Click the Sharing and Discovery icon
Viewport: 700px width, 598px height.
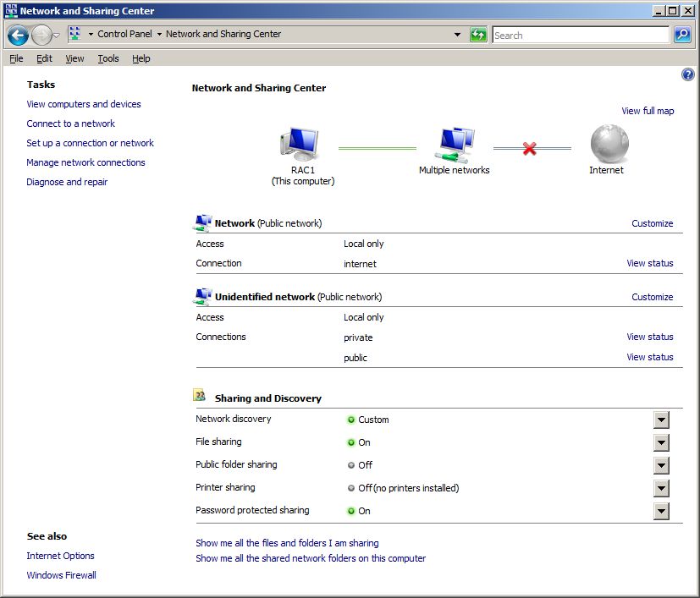[x=199, y=395]
